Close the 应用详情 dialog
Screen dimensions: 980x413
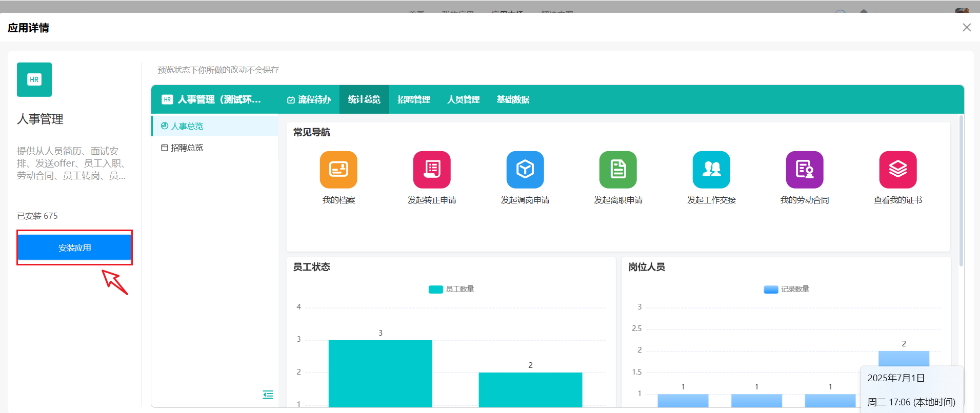pyautogui.click(x=967, y=27)
